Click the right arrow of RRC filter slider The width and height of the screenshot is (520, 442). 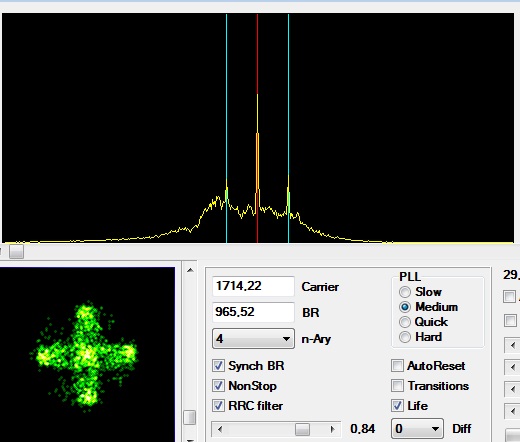point(332,429)
